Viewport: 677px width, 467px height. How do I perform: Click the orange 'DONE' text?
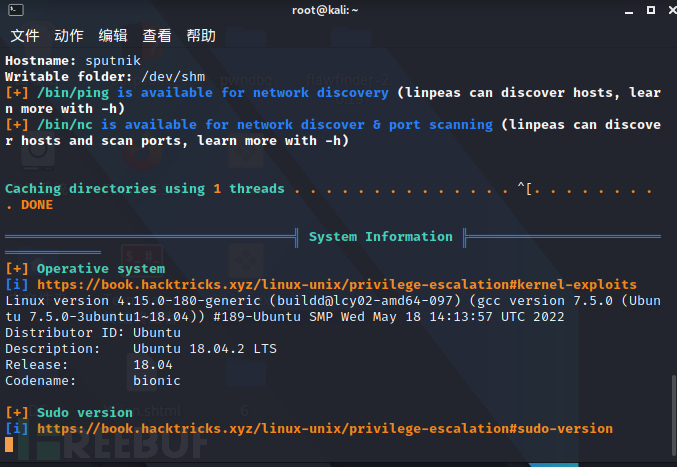coord(37,205)
